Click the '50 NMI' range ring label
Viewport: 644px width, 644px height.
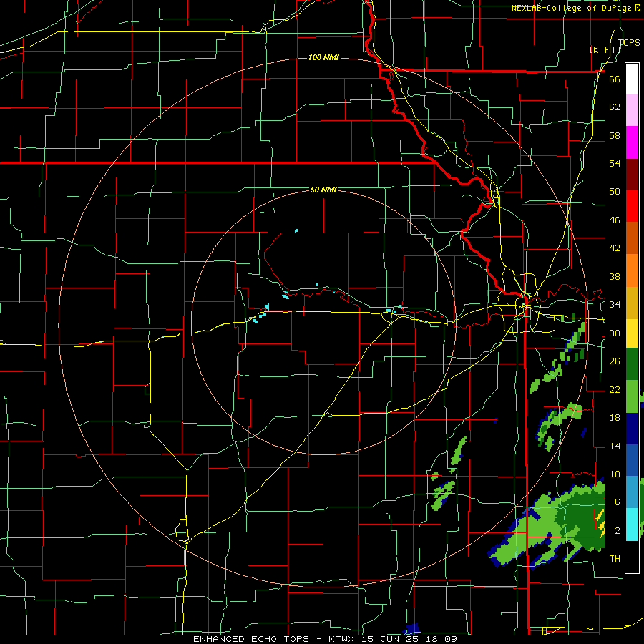point(323,190)
